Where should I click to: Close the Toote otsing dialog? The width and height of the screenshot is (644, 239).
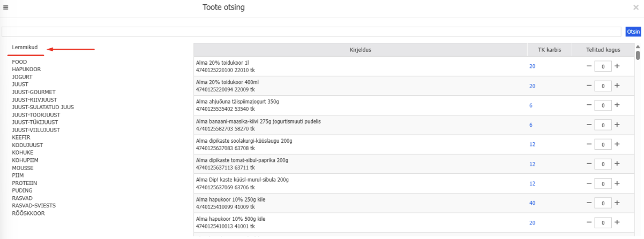(636, 7)
